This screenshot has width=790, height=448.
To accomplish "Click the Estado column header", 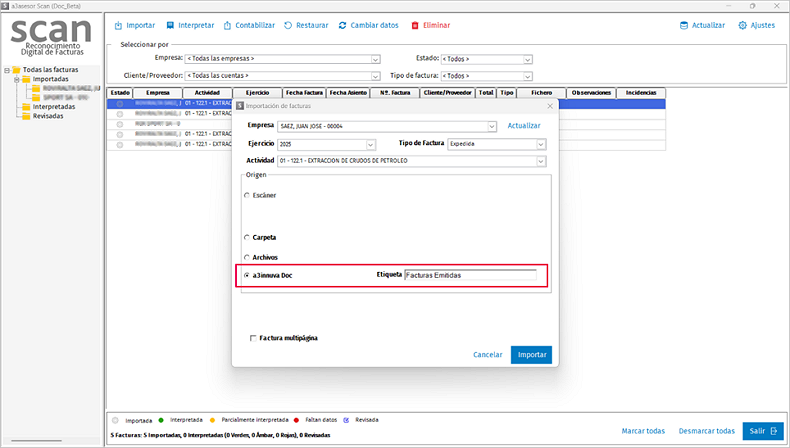I will [120, 93].
